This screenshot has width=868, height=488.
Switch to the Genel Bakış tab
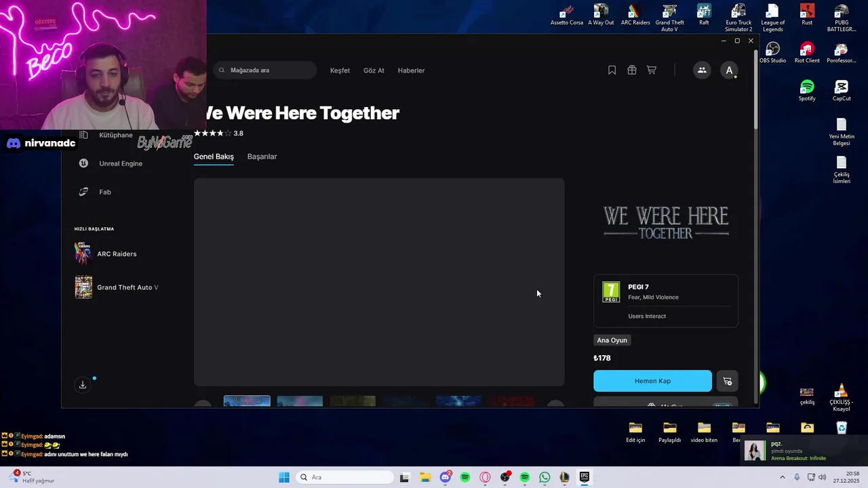(214, 157)
